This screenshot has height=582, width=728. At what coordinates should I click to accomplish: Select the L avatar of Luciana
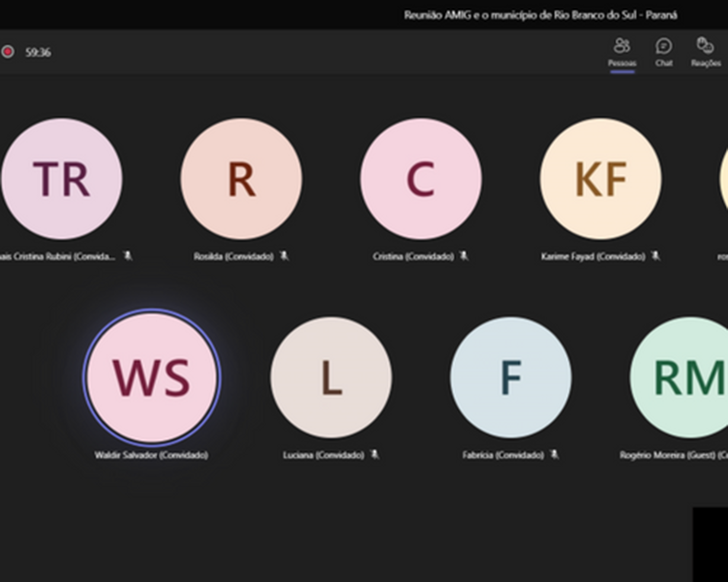(x=331, y=377)
